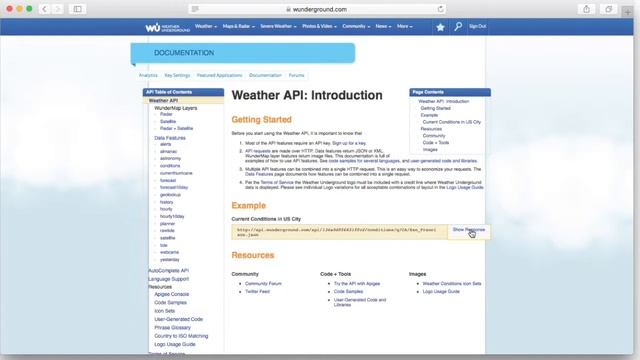Open the rawtide data feature
Viewport: 640px width, 360px height.
(167, 231)
